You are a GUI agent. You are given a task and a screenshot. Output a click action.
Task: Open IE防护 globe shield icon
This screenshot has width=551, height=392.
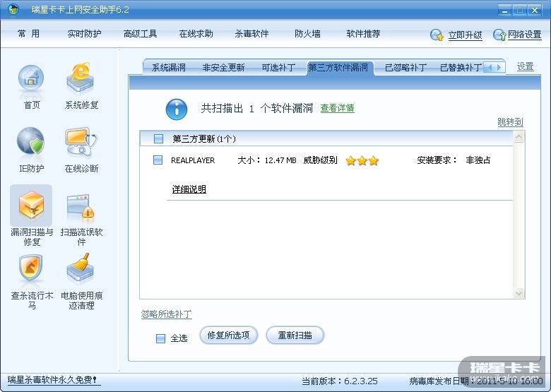(x=31, y=142)
